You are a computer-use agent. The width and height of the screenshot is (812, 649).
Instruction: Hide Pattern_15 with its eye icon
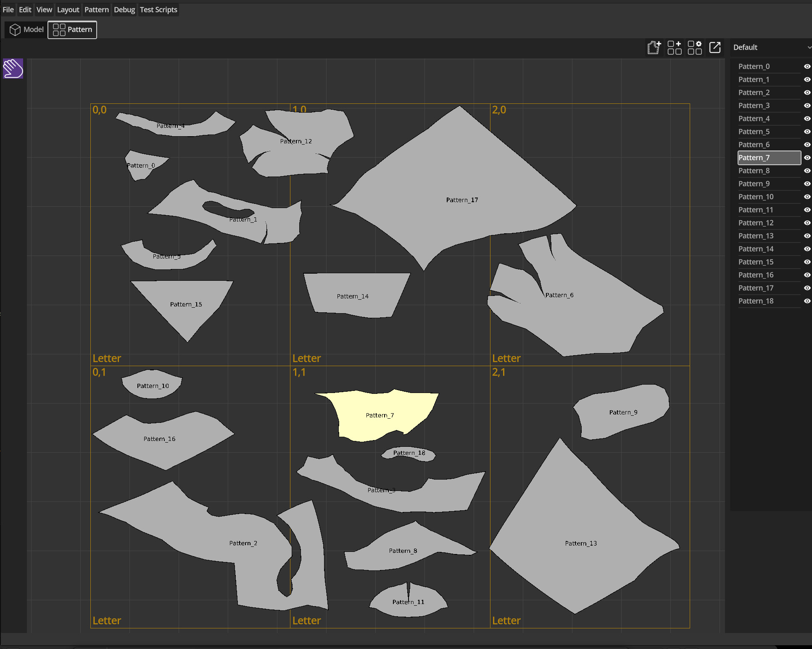point(807,262)
